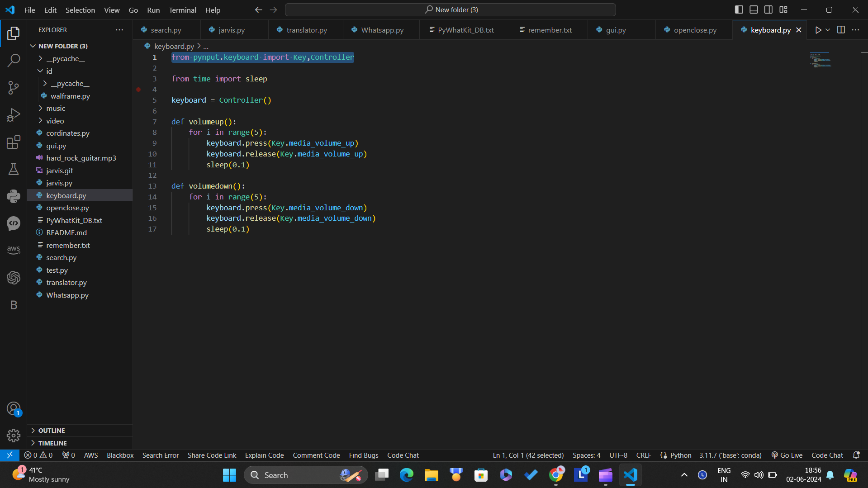Switch to the jarvis.py tab
868x488 pixels.
click(231, 30)
